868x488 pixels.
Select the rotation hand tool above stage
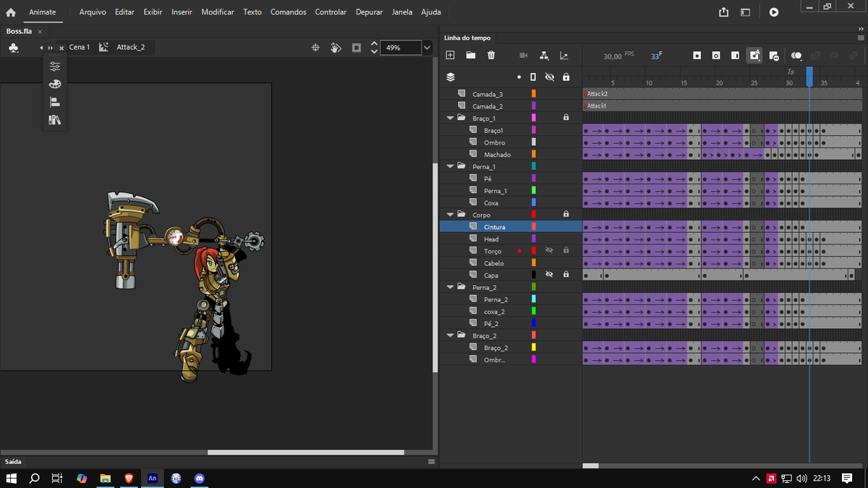pos(336,48)
